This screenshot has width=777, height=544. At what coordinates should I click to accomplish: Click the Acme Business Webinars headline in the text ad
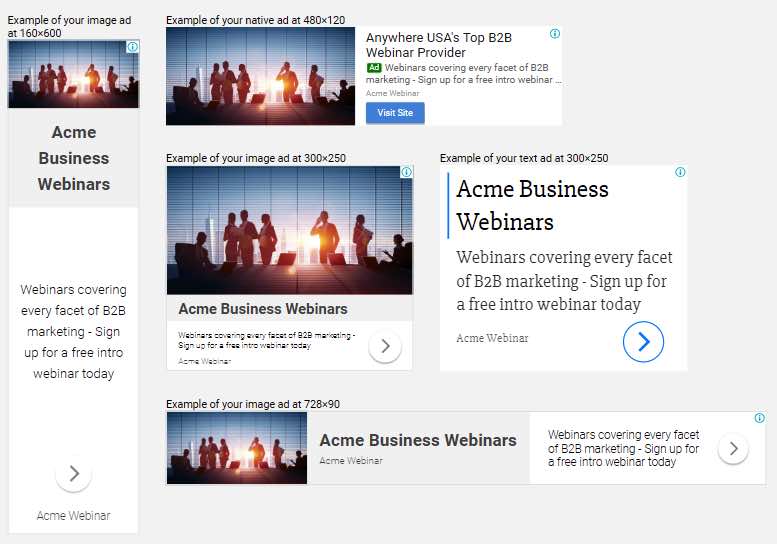coord(532,205)
